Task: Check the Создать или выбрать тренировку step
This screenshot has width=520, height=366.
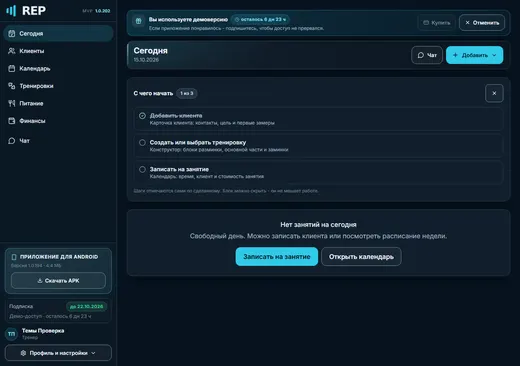Action: pos(142,143)
